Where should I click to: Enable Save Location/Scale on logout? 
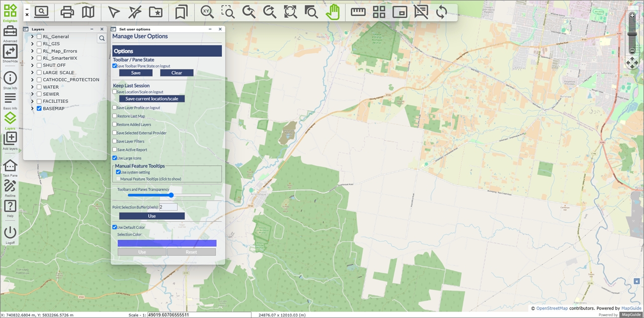[115, 92]
